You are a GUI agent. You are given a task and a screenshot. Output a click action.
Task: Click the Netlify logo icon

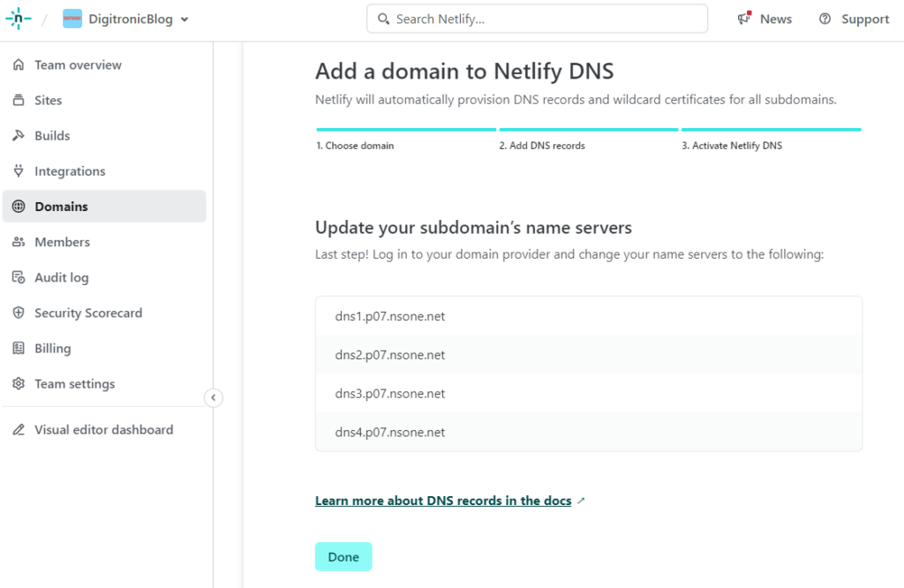(x=18, y=19)
